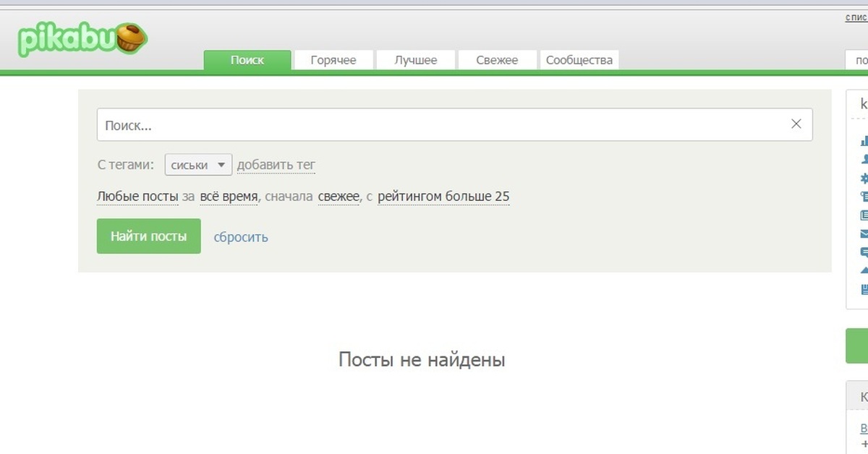Open the envelope messages icon in sidebar
This screenshot has width=868, height=454.
click(864, 234)
